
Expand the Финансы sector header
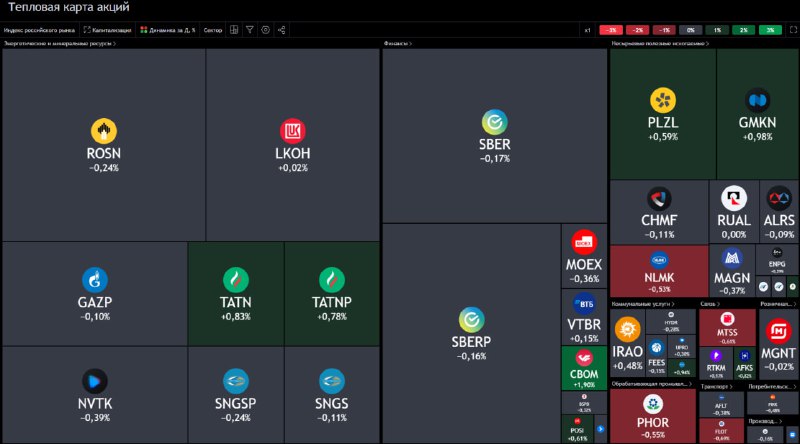pos(397,43)
